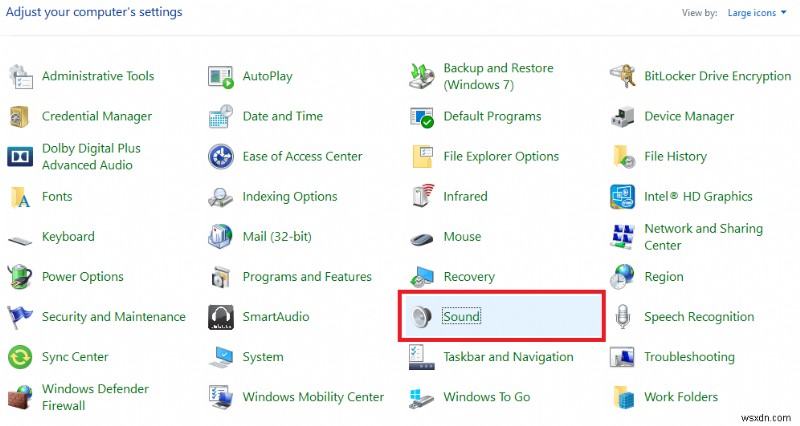The height and width of the screenshot is (426, 800).
Task: Click the Ease of Access Center icon
Action: point(221,157)
